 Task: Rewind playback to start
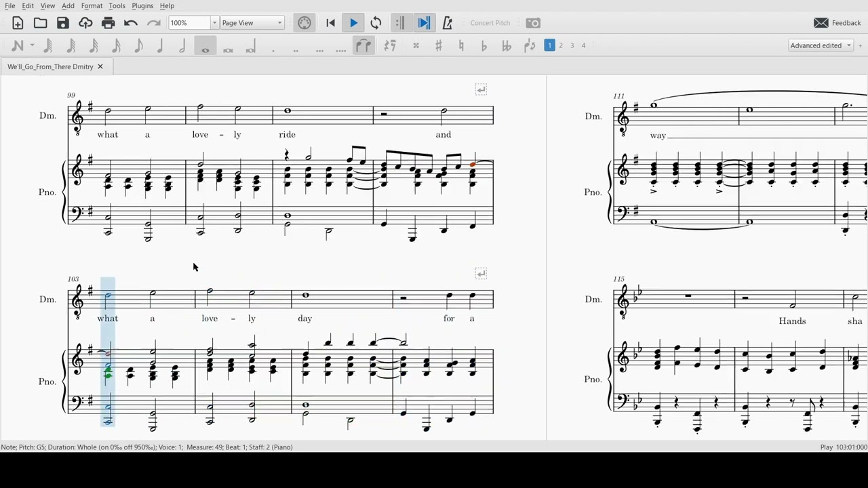(x=330, y=23)
